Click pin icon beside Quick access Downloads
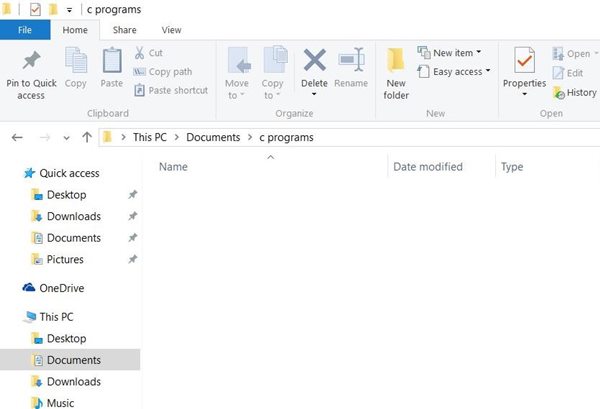The image size is (600, 409). (x=132, y=216)
